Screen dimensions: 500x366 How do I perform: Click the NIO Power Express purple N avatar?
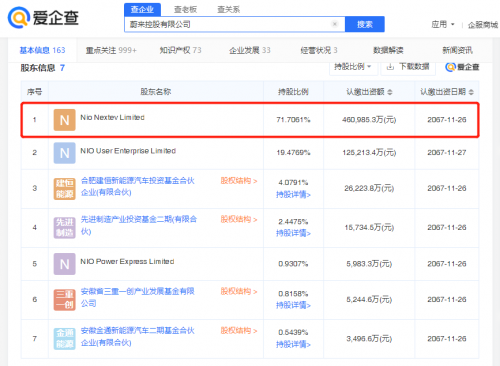(x=64, y=264)
